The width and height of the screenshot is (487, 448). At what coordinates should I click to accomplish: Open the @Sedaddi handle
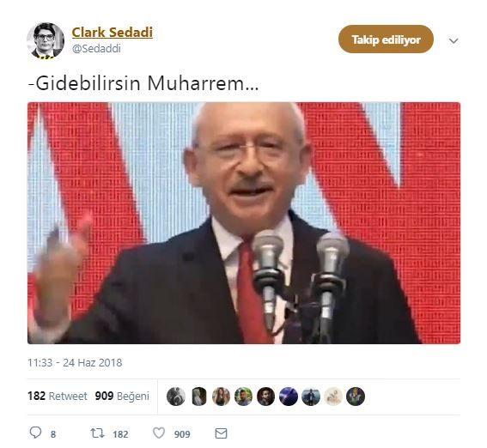click(x=96, y=49)
